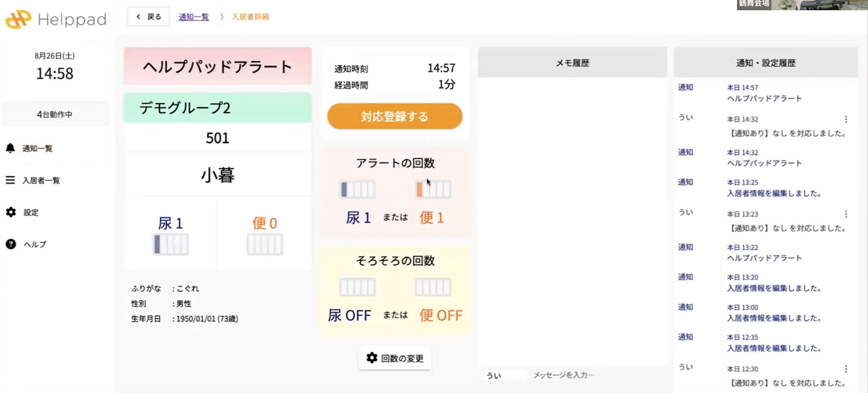Select the メモ履歴 panel header

pyautogui.click(x=572, y=63)
